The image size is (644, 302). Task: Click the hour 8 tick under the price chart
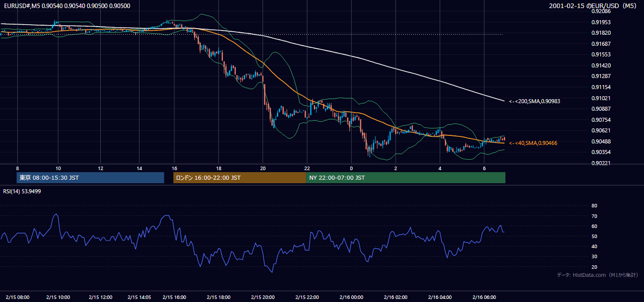click(17, 168)
